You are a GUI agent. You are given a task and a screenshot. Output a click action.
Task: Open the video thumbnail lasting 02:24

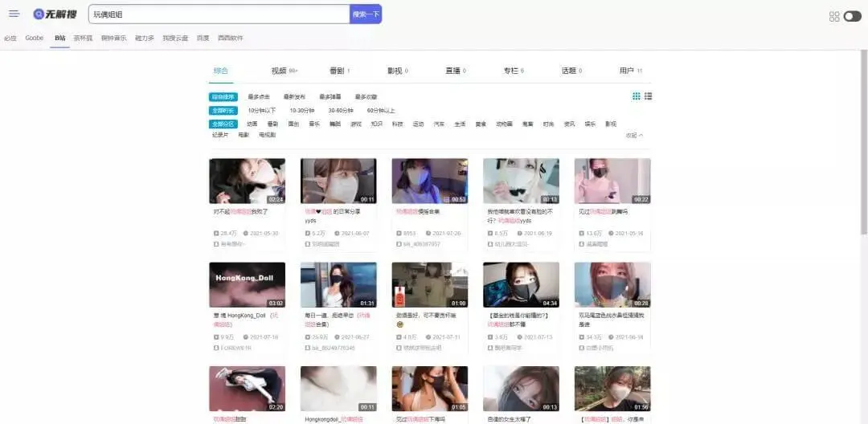(x=247, y=181)
